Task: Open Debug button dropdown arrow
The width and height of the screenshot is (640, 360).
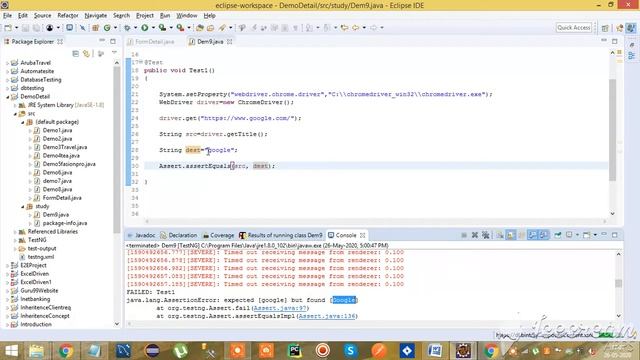Action: (x=136, y=28)
